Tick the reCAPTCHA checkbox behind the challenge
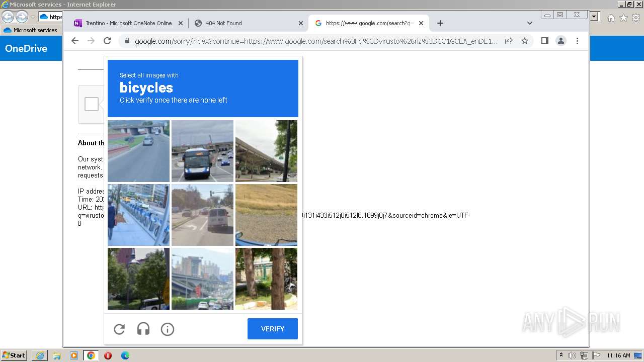644x362 pixels. 92,104
